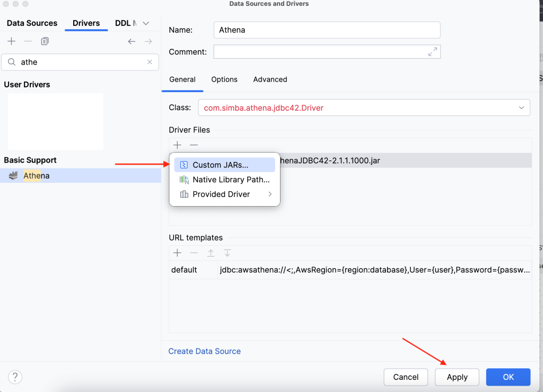
Task: Remove a driver file with the minus icon
Action: tap(194, 145)
